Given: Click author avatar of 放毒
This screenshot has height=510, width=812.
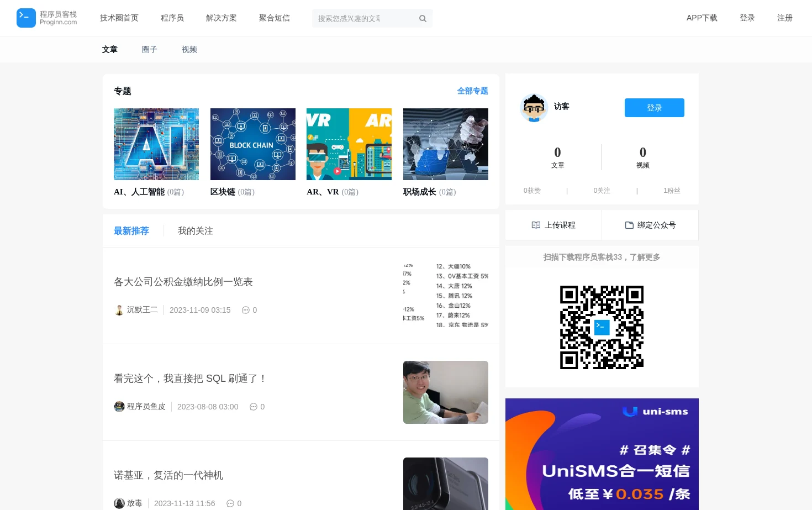Looking at the screenshot, I should 119,503.
